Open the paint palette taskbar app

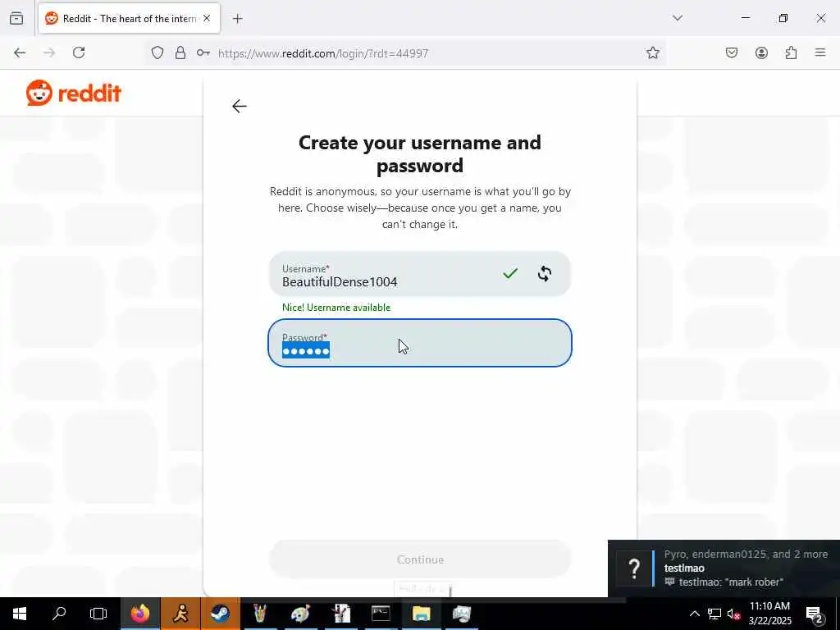click(x=300, y=613)
